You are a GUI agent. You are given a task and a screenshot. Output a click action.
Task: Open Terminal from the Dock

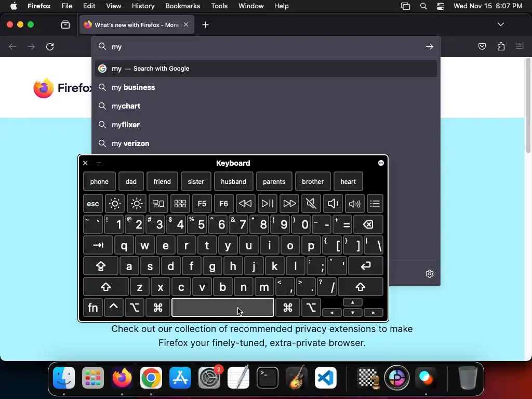pyautogui.click(x=268, y=378)
